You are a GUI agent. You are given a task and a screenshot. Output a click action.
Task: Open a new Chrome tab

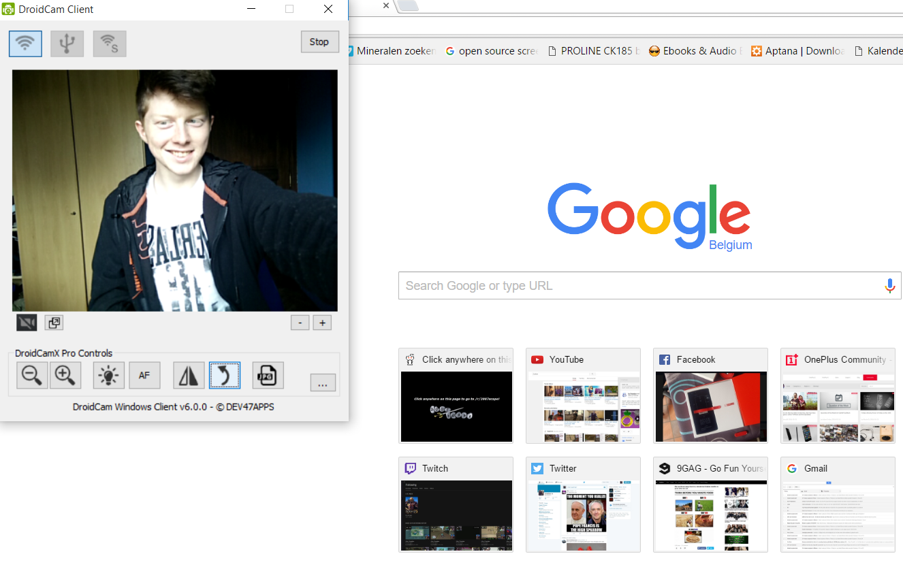(407, 5)
